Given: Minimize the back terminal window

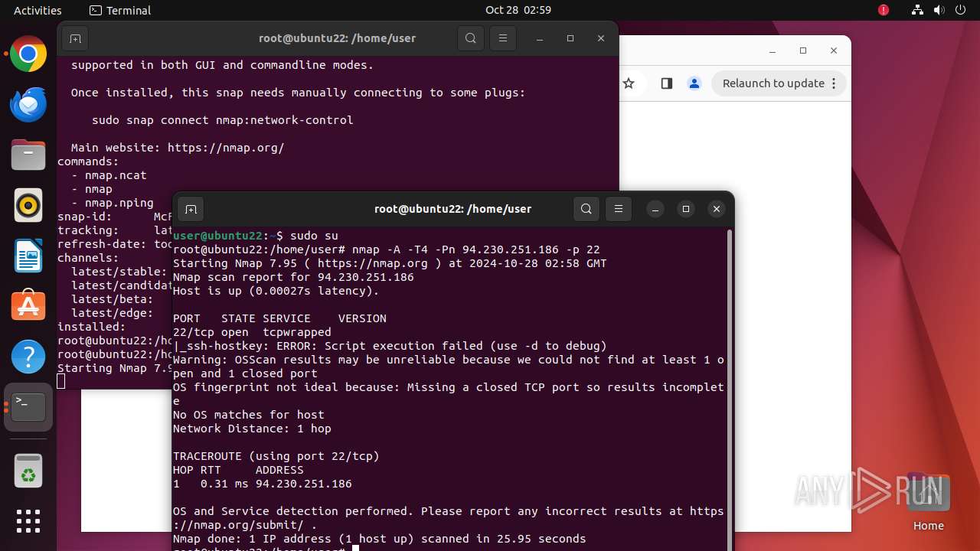Looking at the screenshot, I should tap(540, 38).
